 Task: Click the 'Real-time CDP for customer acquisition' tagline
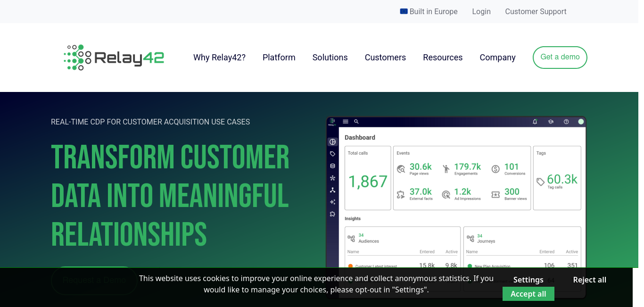pos(150,122)
